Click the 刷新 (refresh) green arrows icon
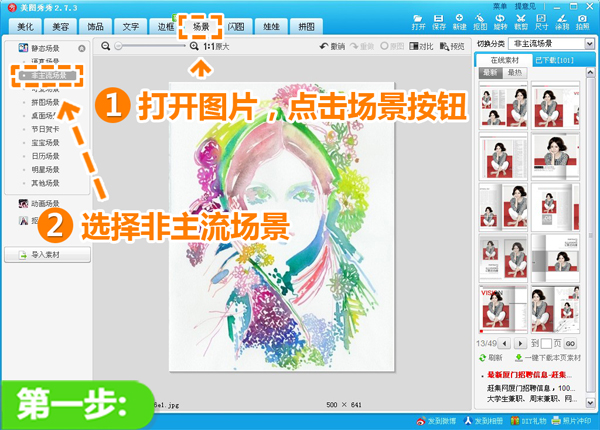The image size is (600, 430). click(483, 358)
